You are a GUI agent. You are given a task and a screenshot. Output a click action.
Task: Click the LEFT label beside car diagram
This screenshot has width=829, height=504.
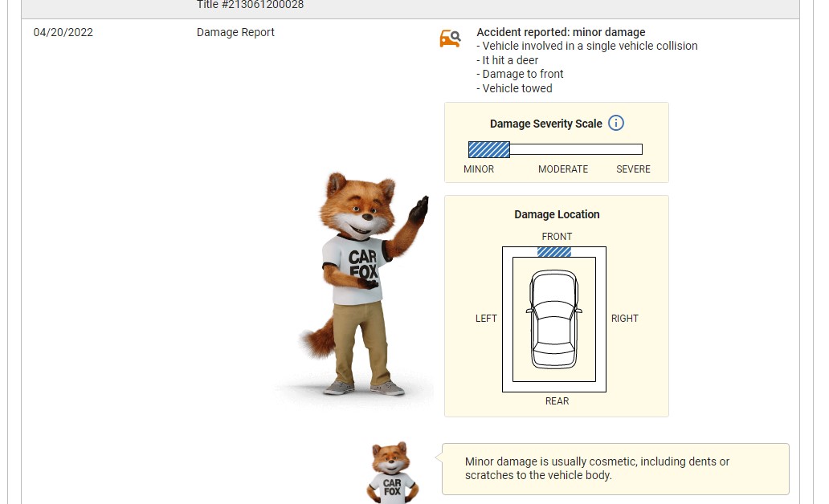tap(486, 319)
